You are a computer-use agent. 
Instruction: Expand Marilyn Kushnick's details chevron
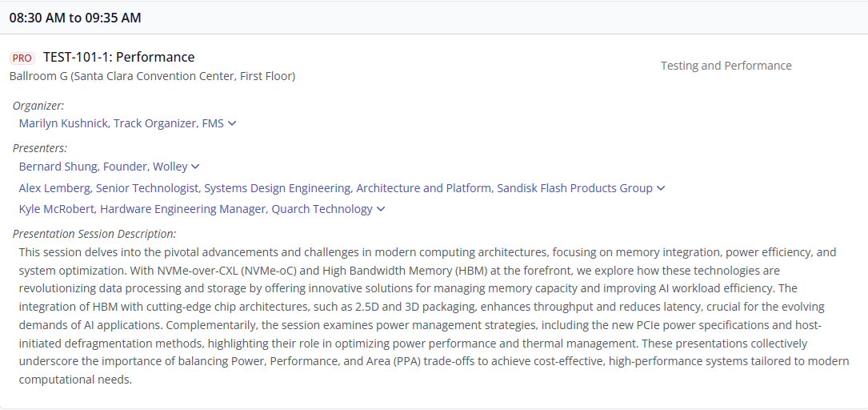(x=232, y=123)
